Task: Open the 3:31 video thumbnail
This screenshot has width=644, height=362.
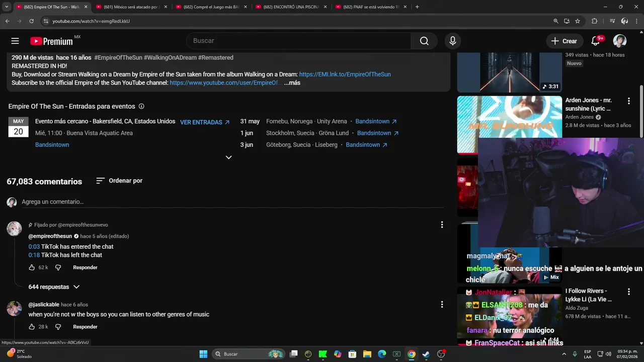Action: [x=509, y=72]
